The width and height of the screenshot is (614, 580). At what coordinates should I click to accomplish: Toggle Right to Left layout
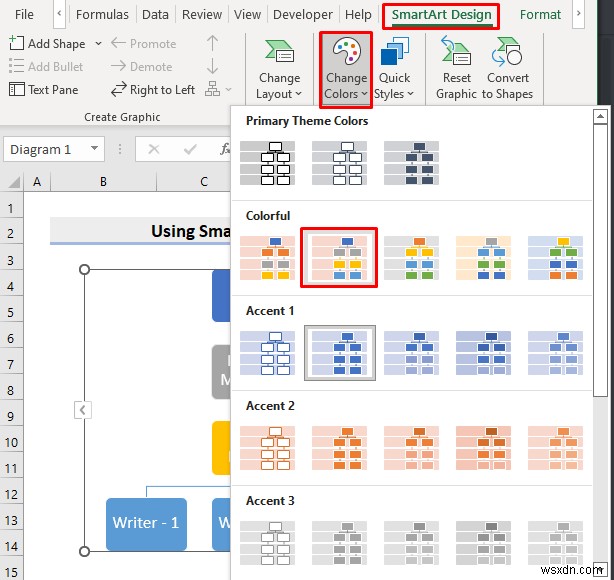click(153, 90)
